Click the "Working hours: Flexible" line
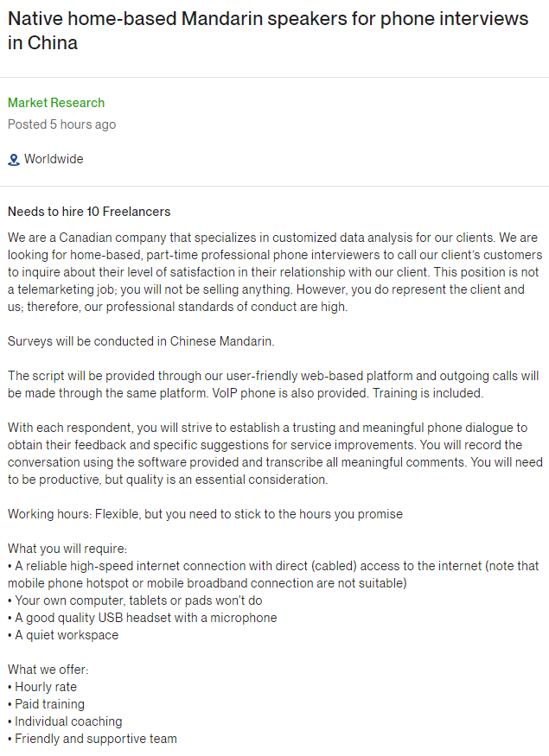 tap(205, 514)
